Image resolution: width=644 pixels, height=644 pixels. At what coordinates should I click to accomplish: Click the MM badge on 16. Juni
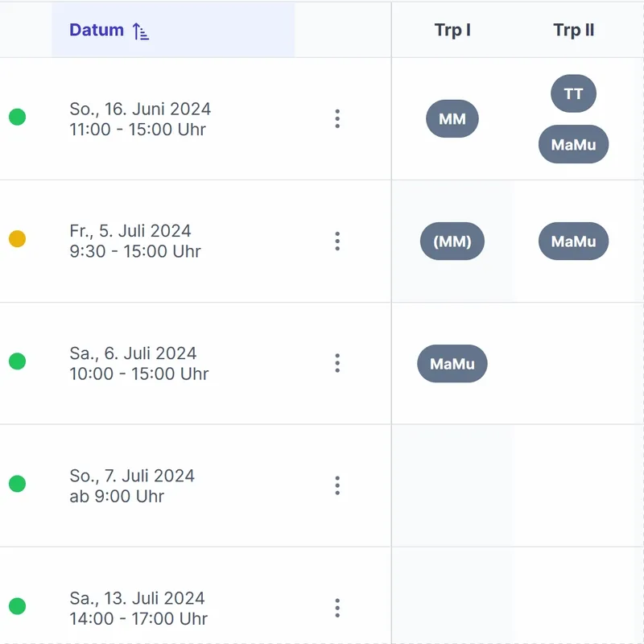click(x=452, y=119)
